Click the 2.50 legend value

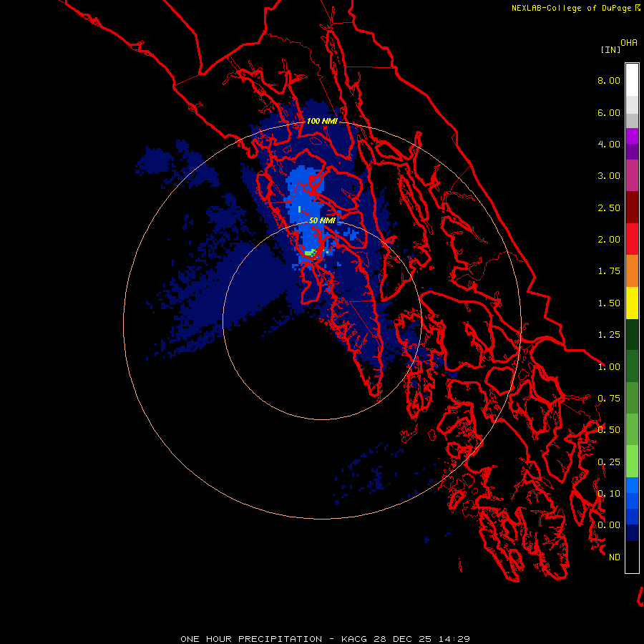point(609,208)
